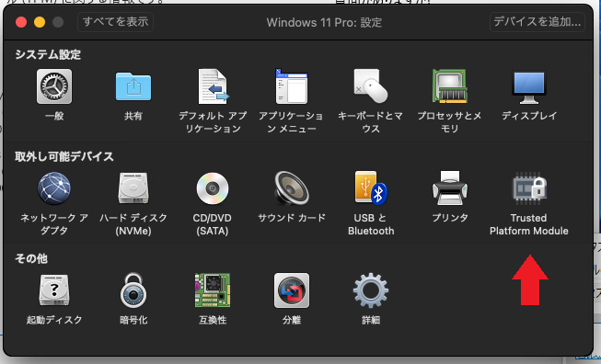Open the 詳細 gear icon
The width and height of the screenshot is (601, 364).
(371, 290)
